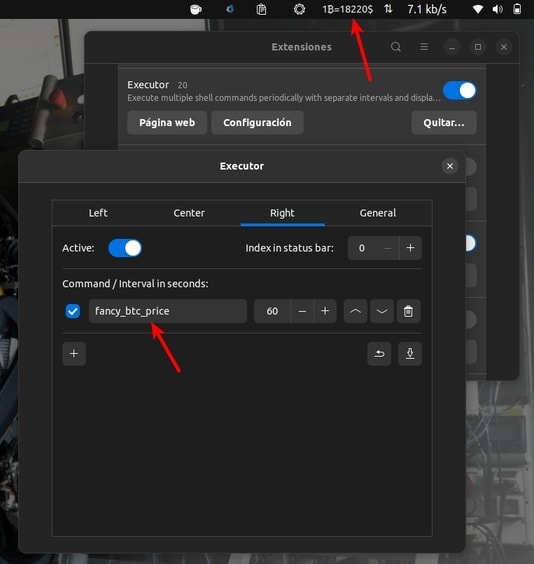The width and height of the screenshot is (534, 564).
Task: Click the volume speaker icon in top bar
Action: coord(497,9)
